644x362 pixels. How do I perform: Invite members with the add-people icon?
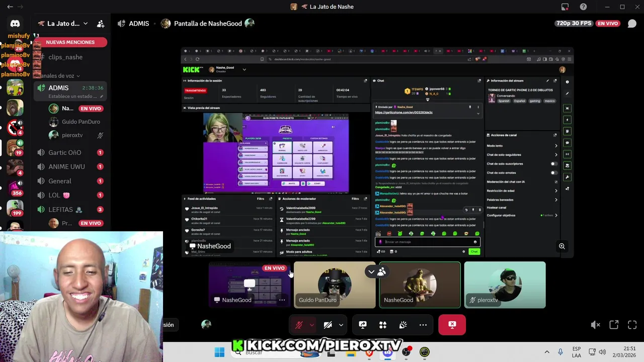tap(101, 24)
